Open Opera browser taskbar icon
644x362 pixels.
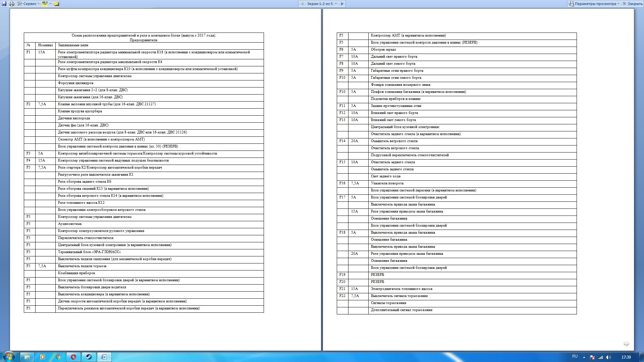pyautogui.click(x=73, y=357)
